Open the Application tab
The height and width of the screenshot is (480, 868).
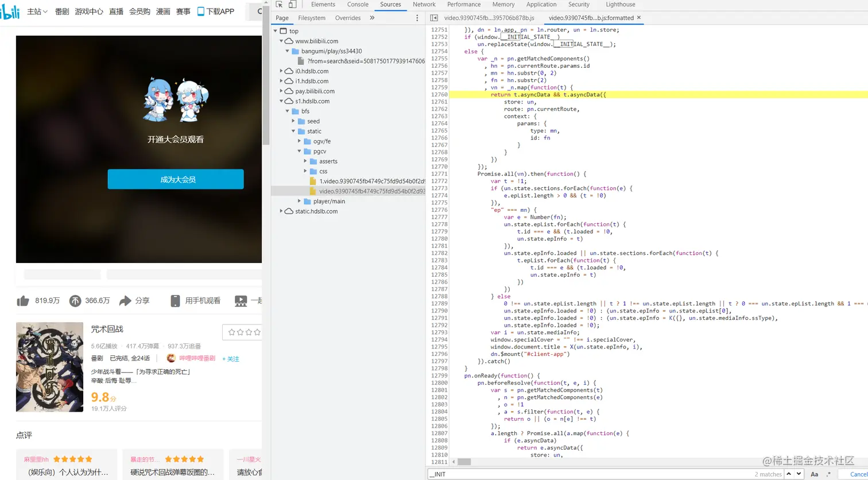pos(541,5)
